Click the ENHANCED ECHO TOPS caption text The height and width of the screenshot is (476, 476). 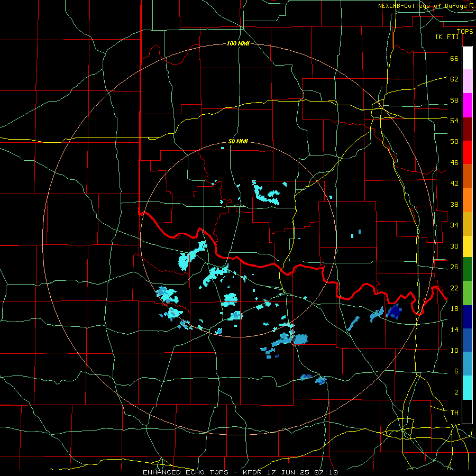point(186,472)
